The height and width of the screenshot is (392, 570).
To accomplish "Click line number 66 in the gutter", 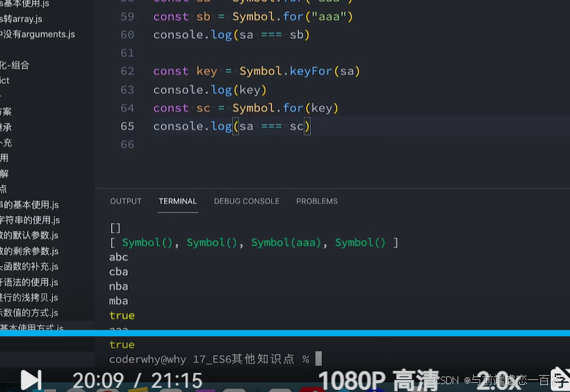I will coord(127,145).
